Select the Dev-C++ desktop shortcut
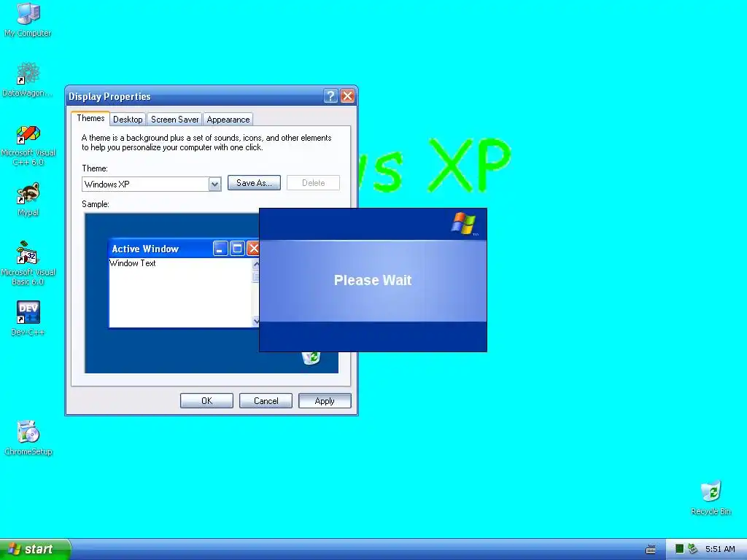 click(28, 318)
